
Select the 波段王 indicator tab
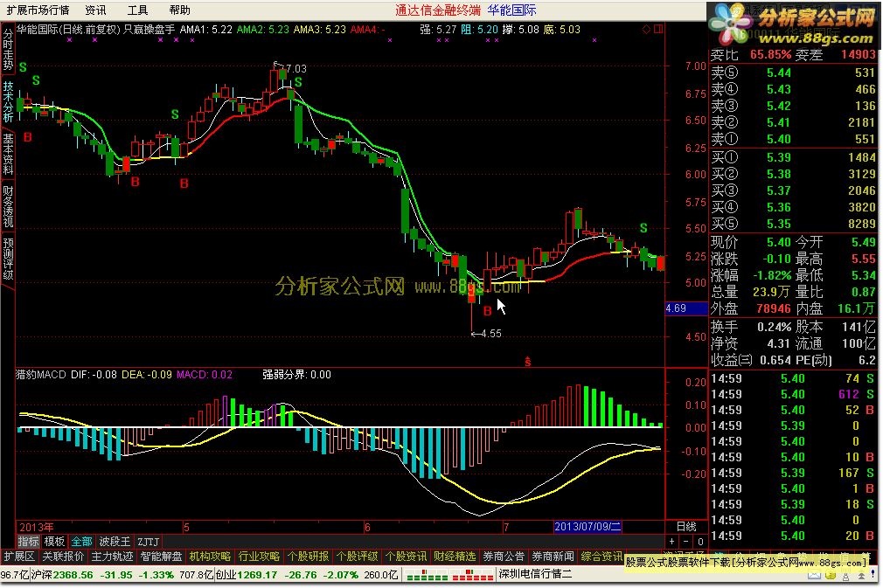[x=115, y=542]
